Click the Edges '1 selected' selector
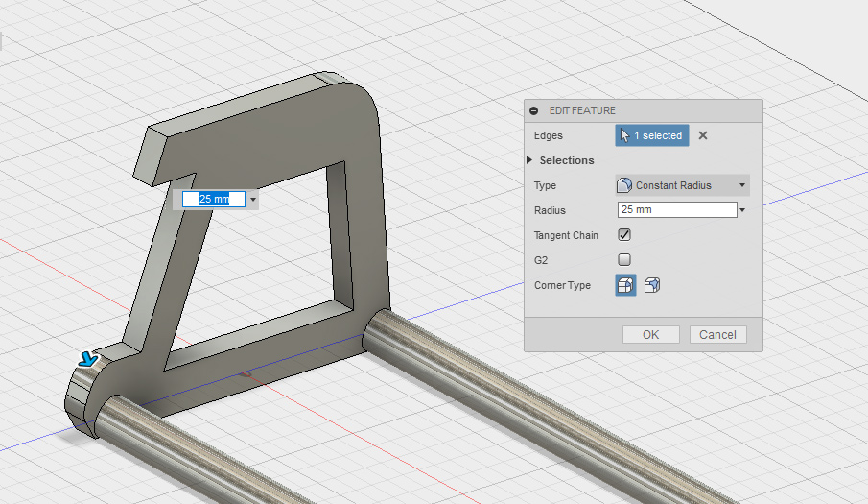The width and height of the screenshot is (868, 504). click(651, 135)
